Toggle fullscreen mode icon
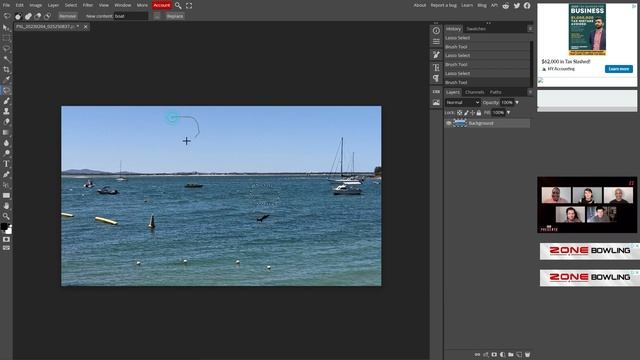Screen dimensions: 640x360 point(189,6)
